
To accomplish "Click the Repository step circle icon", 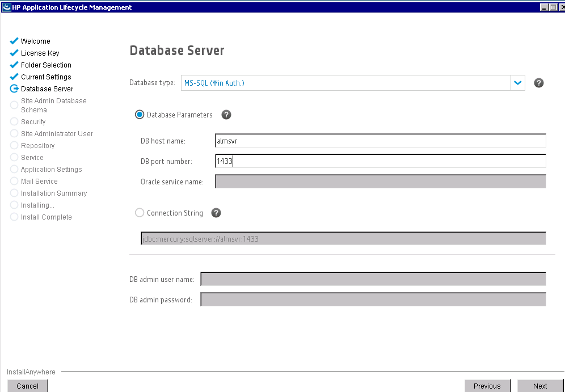I will coord(14,145).
